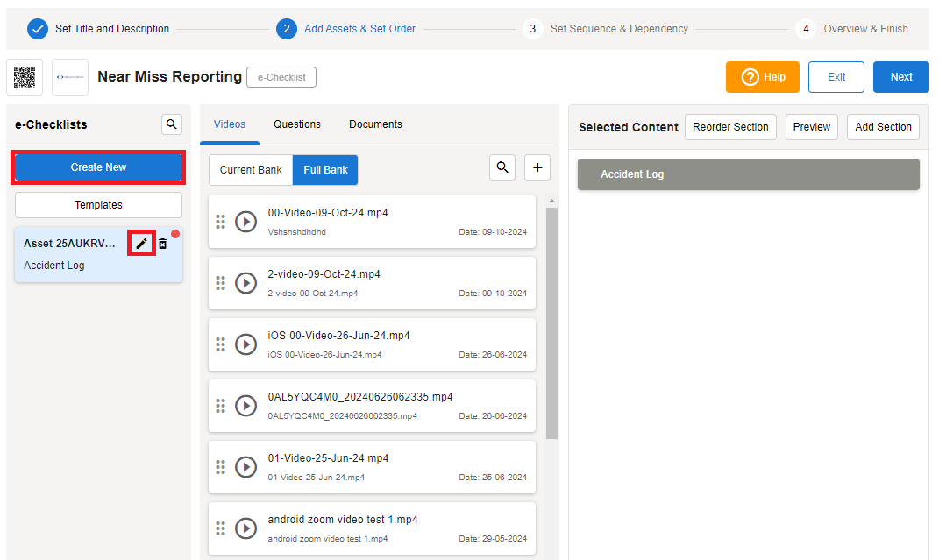Open the Help button
The height and width of the screenshot is (560, 939).
[x=762, y=77]
